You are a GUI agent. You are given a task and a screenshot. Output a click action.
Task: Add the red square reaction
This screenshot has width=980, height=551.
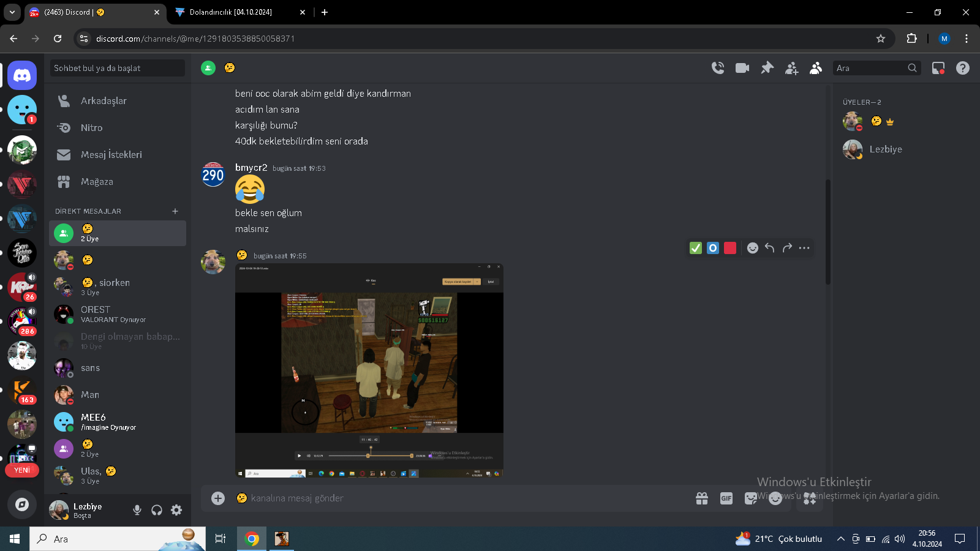[730, 248]
